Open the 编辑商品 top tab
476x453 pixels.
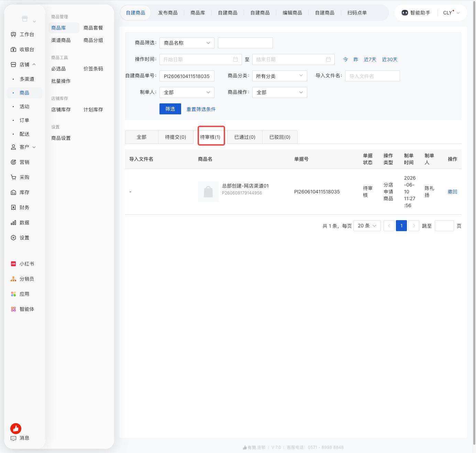coord(292,13)
